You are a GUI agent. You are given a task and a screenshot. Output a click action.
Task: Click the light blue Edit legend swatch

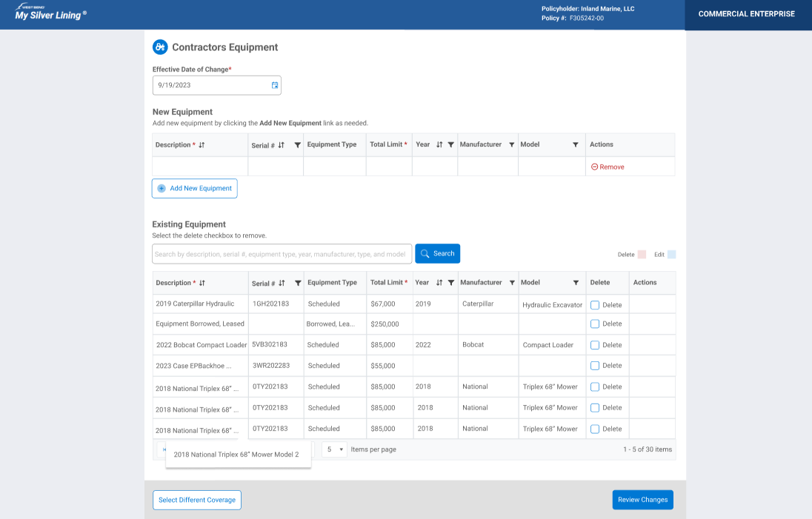tap(672, 255)
